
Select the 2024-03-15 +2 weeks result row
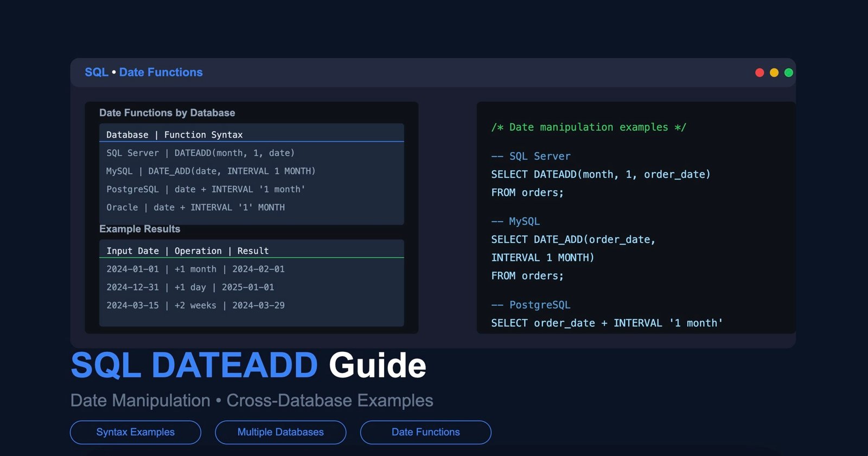(252, 305)
